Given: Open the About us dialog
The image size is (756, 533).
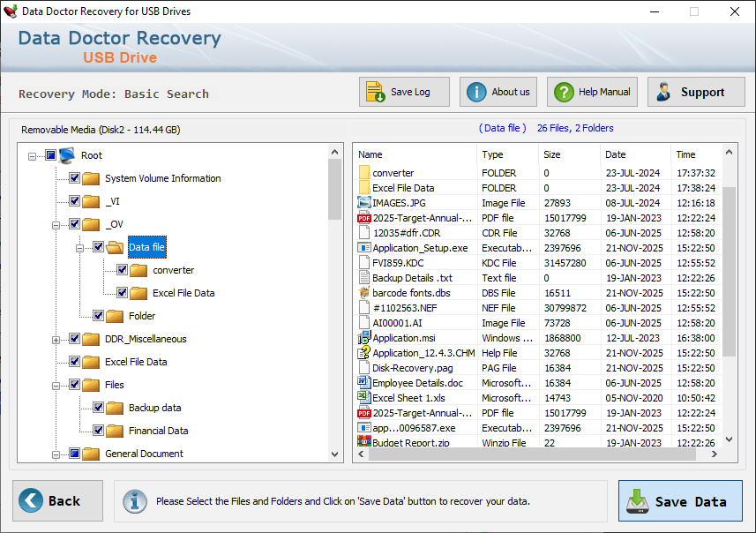Looking at the screenshot, I should point(498,92).
